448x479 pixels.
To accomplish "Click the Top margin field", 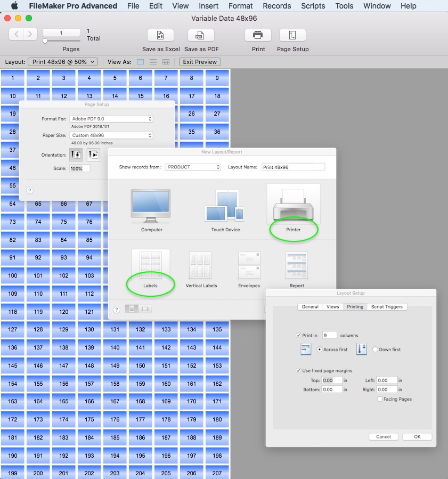I will (332, 380).
